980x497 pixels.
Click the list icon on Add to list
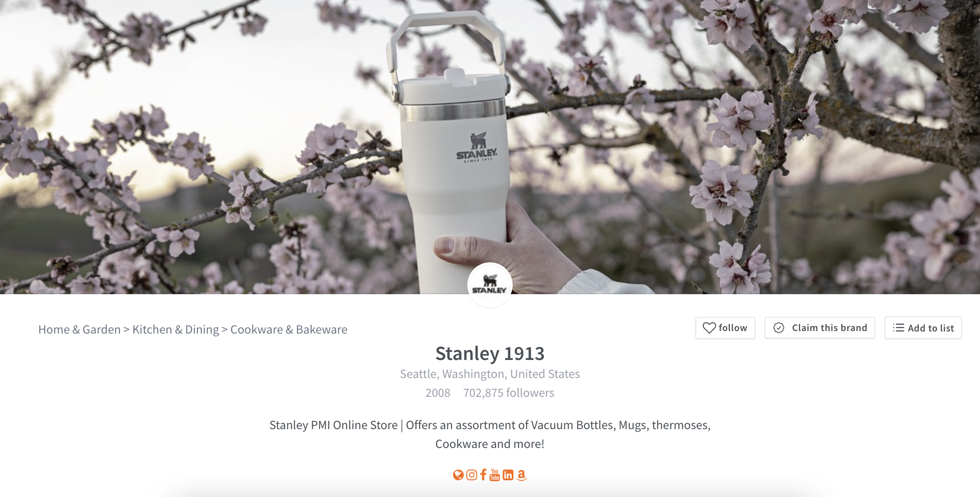pyautogui.click(x=898, y=328)
